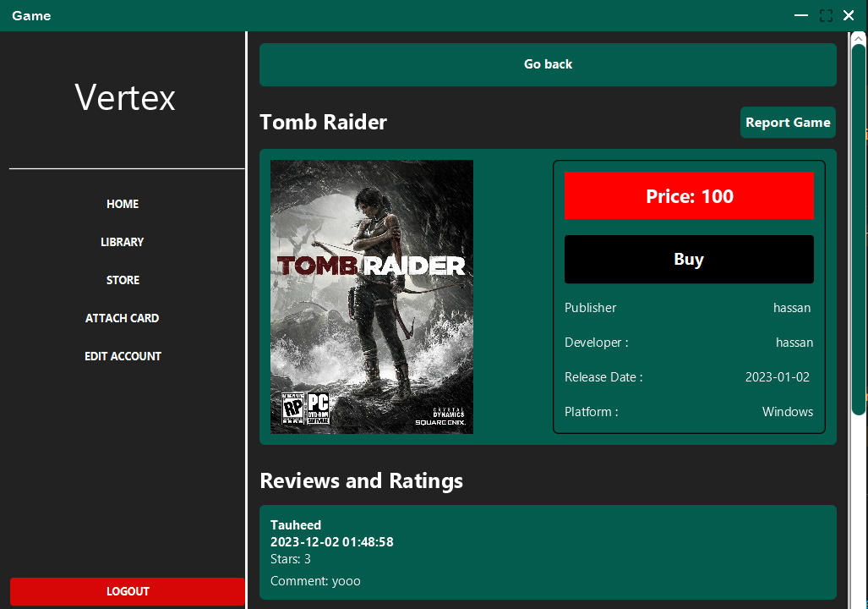Close the Game window
Viewport: 868px width, 609px height.
click(x=849, y=15)
